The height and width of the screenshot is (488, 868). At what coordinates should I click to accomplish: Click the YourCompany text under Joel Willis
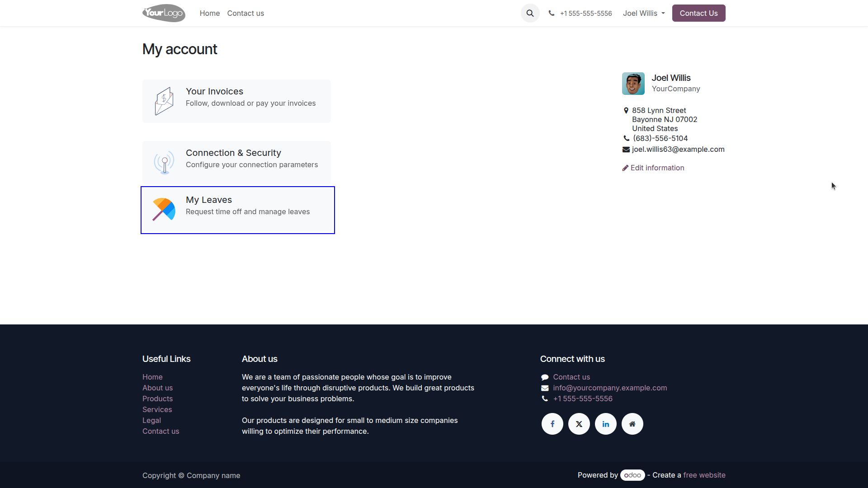pyautogui.click(x=676, y=89)
